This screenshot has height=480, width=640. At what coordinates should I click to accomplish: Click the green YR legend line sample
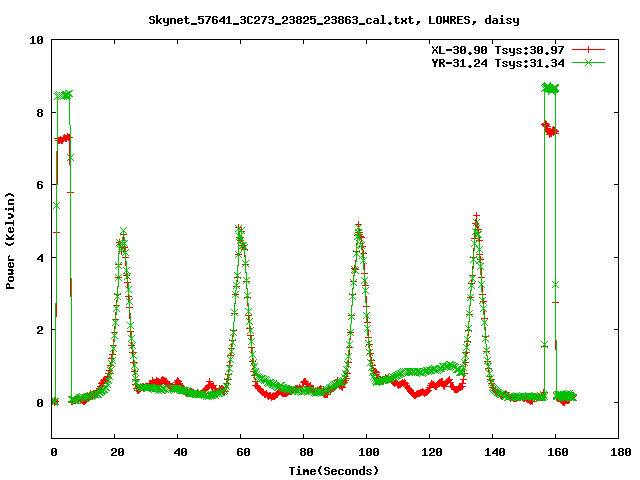coord(588,62)
